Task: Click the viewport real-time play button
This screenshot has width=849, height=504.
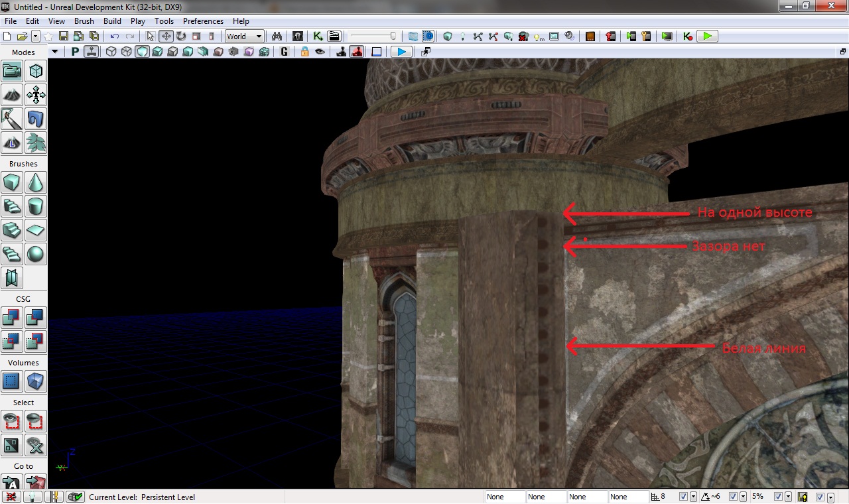Action: pos(401,52)
